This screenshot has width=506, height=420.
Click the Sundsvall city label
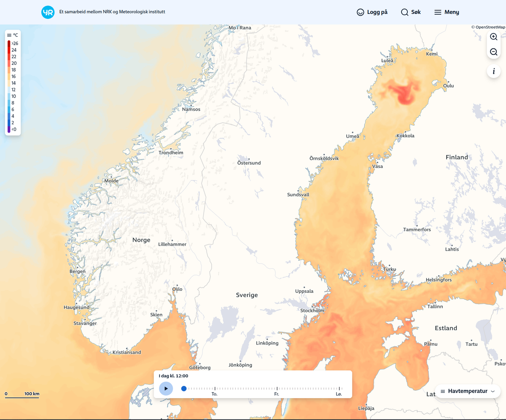click(x=298, y=195)
